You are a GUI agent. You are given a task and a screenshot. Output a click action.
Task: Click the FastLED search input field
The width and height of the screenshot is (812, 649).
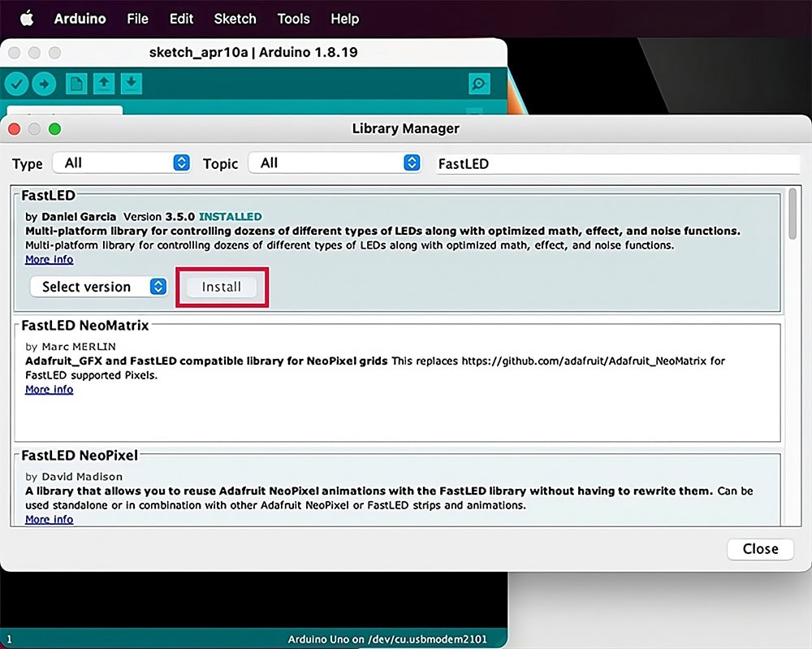[x=617, y=163]
